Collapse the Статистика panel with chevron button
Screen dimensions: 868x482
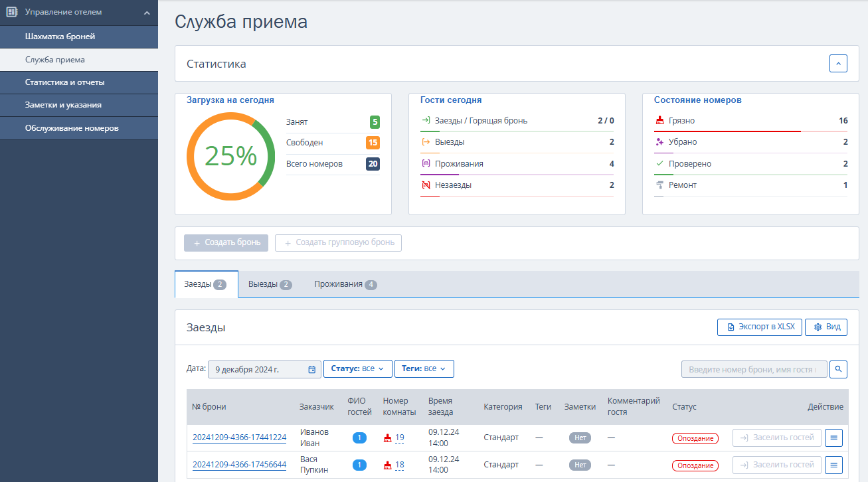838,64
